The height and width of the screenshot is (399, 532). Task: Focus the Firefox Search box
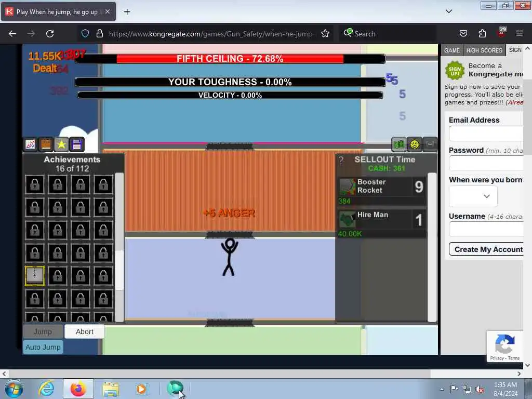(388, 34)
